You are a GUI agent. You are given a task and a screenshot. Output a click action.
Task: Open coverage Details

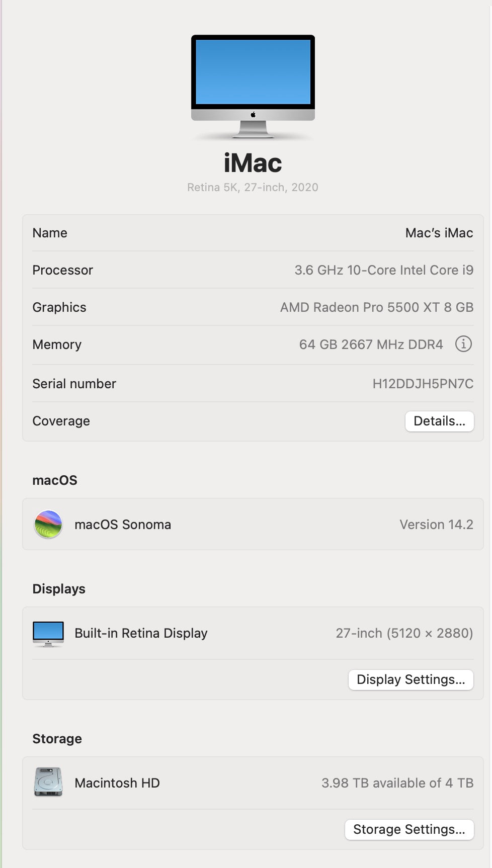tap(439, 421)
